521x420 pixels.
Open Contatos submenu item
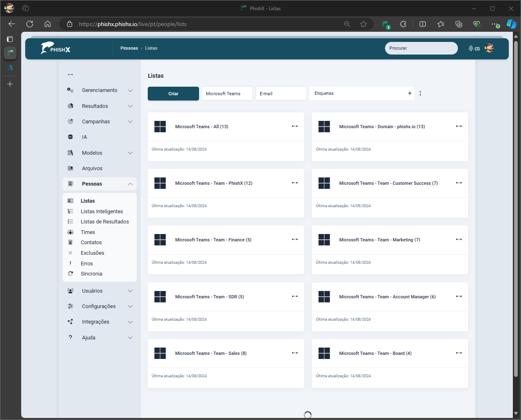pos(91,242)
